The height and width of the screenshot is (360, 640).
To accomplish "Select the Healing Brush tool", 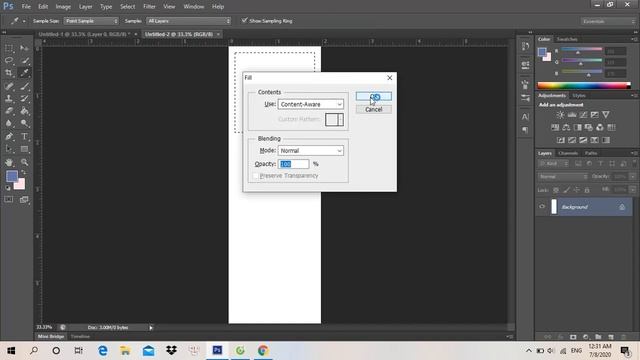I will [9, 86].
